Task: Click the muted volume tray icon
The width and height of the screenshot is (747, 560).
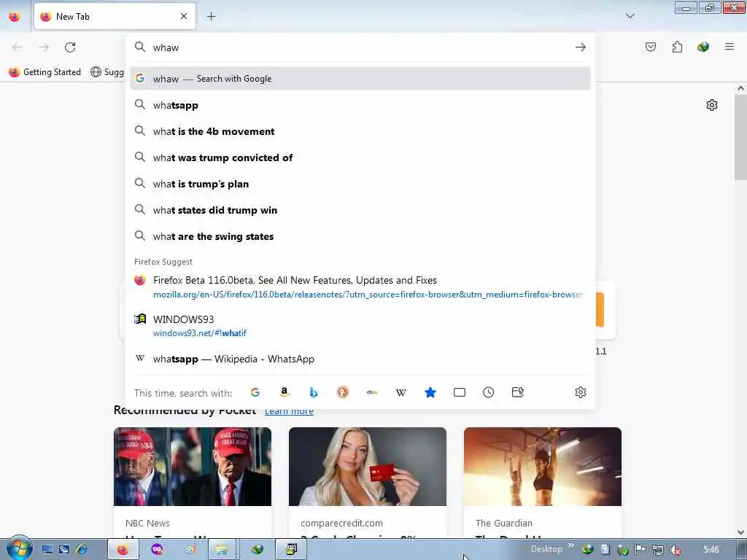Action: (x=675, y=550)
